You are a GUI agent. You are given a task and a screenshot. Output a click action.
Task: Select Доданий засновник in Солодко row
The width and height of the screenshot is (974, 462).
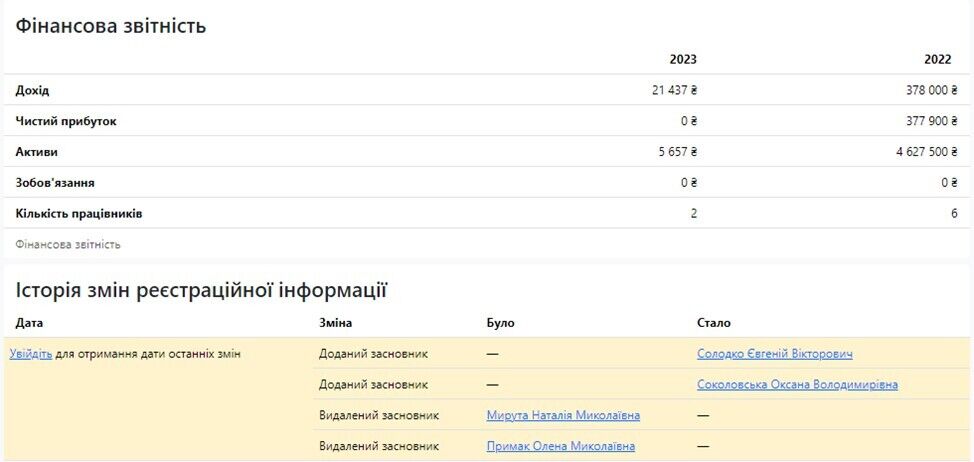[373, 354]
